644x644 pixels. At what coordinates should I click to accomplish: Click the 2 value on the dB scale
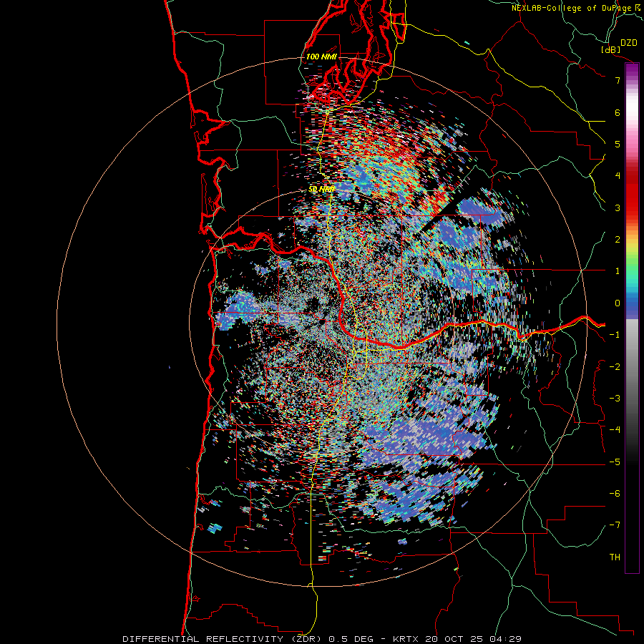[618, 240]
